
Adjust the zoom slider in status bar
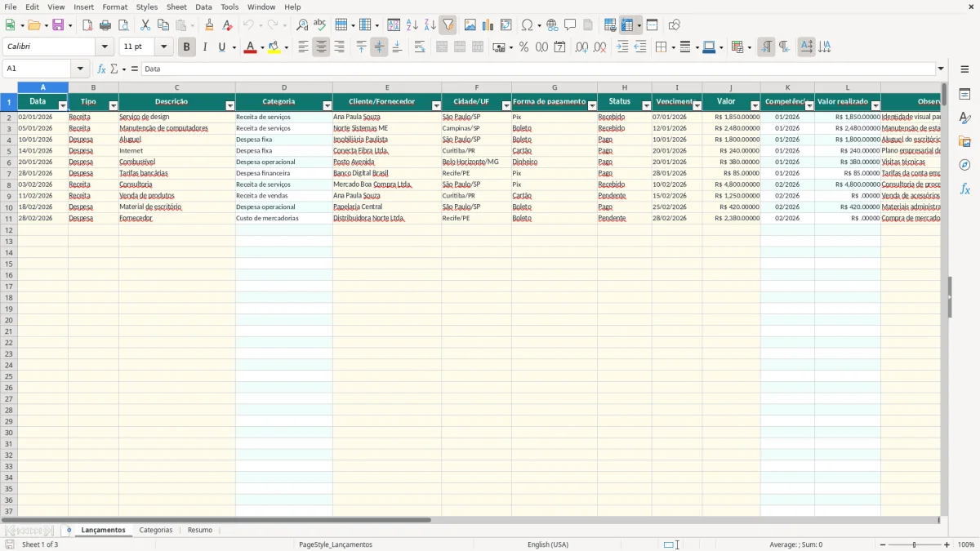click(915, 544)
